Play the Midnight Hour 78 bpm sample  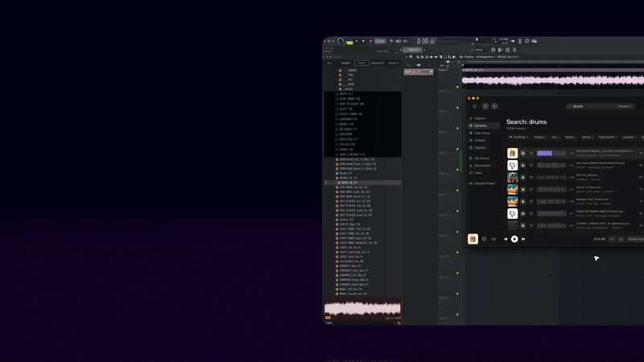pos(522,202)
